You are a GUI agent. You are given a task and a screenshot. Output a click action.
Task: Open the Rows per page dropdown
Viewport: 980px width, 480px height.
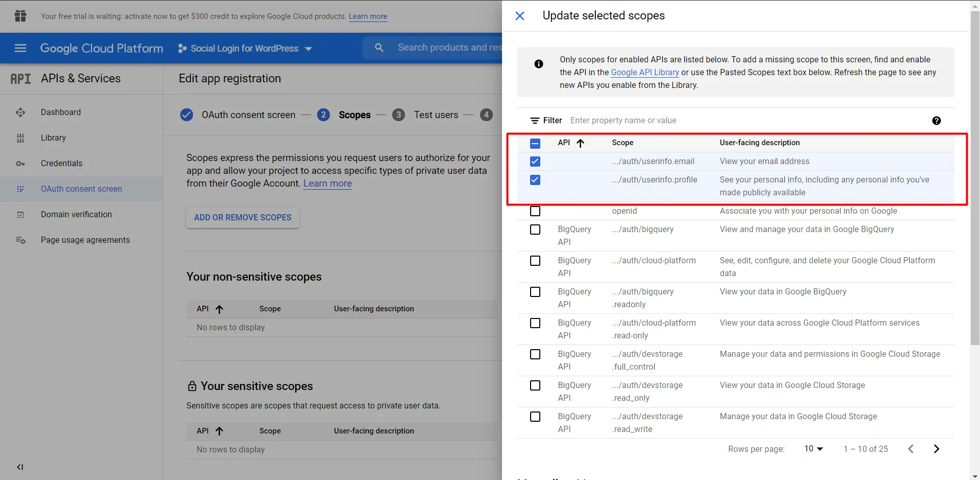click(x=814, y=449)
